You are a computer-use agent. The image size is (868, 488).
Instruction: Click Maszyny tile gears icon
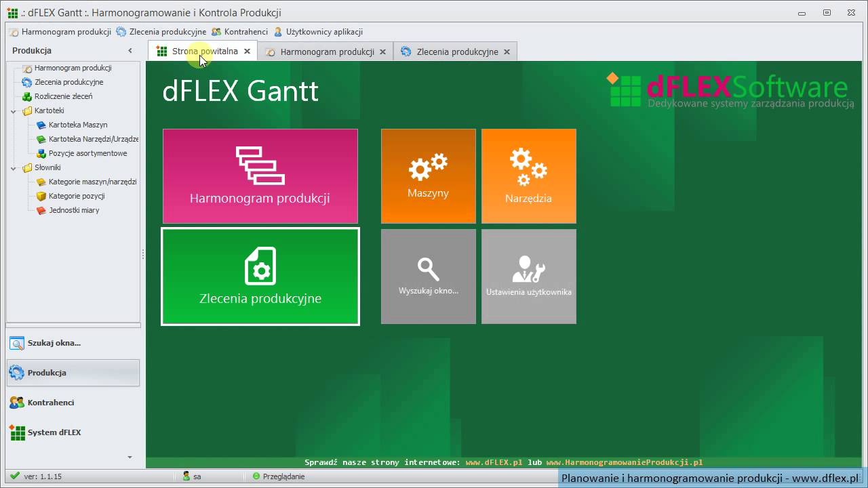(x=428, y=167)
